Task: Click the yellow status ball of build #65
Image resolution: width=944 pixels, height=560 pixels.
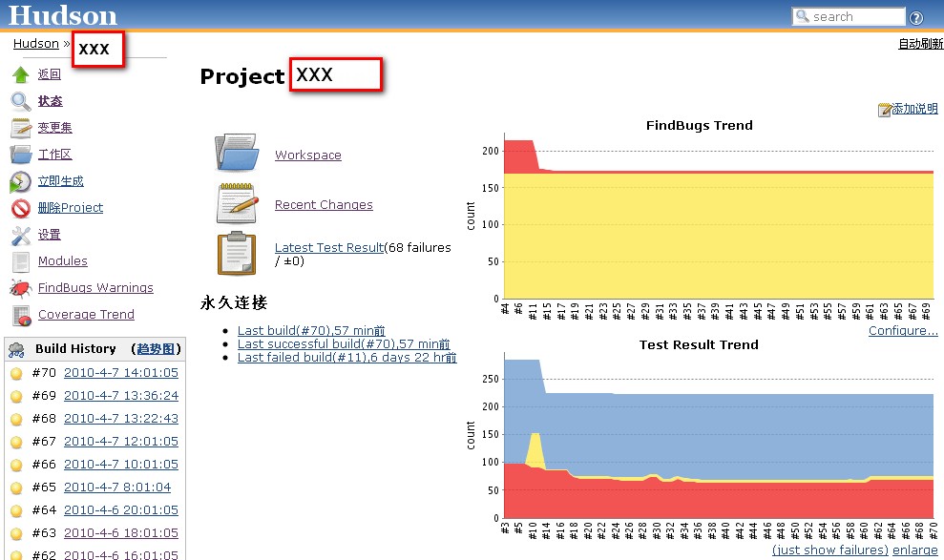Action: coord(17,487)
